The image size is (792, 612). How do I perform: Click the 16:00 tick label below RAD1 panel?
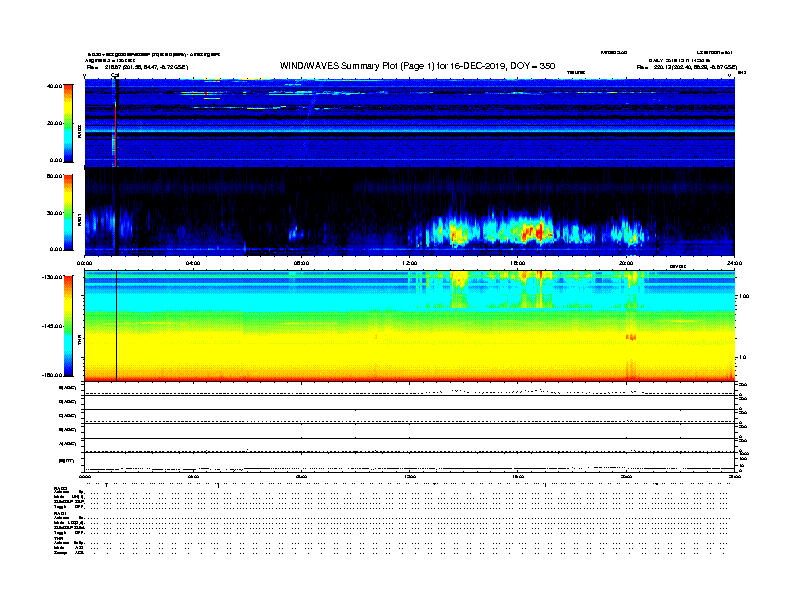point(518,263)
